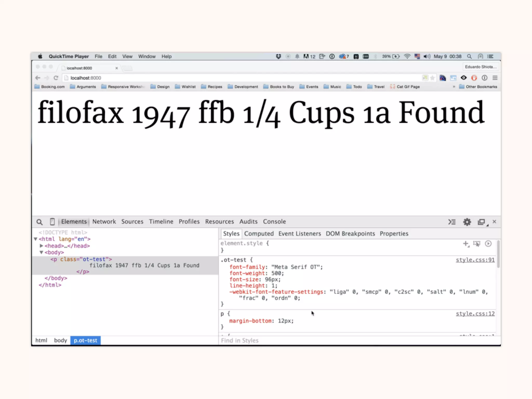Collapse the html lang="en" node
This screenshot has width=532, height=399.
pyautogui.click(x=36, y=239)
